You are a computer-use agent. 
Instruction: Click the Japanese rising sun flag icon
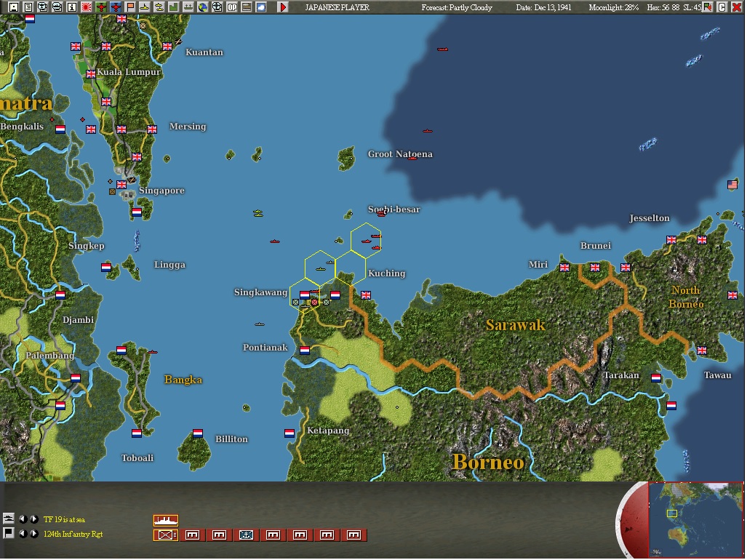tap(87, 7)
